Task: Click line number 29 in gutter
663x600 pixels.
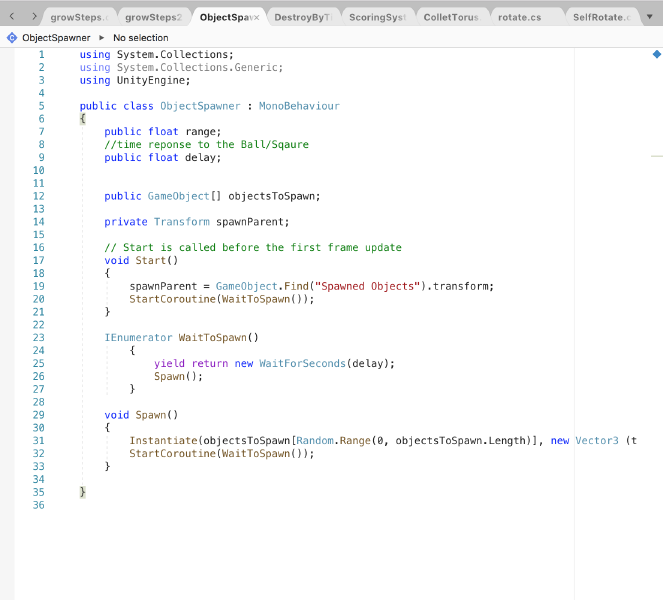Action: pyautogui.click(x=38, y=415)
